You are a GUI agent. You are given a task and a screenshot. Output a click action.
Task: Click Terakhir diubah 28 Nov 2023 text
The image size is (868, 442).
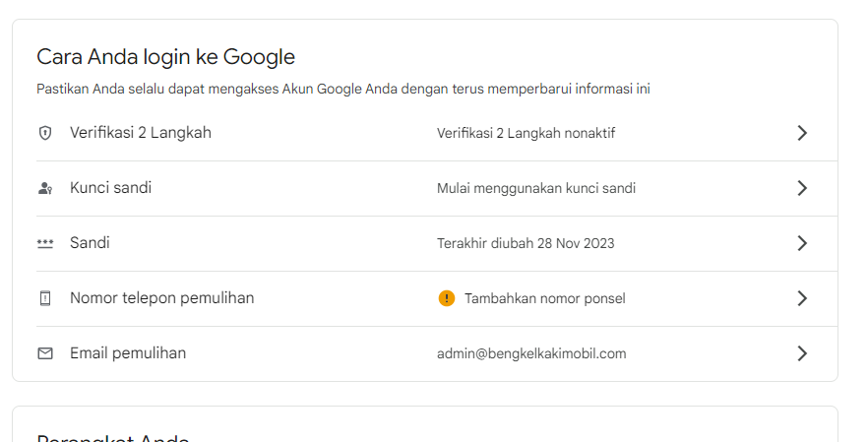pos(526,243)
